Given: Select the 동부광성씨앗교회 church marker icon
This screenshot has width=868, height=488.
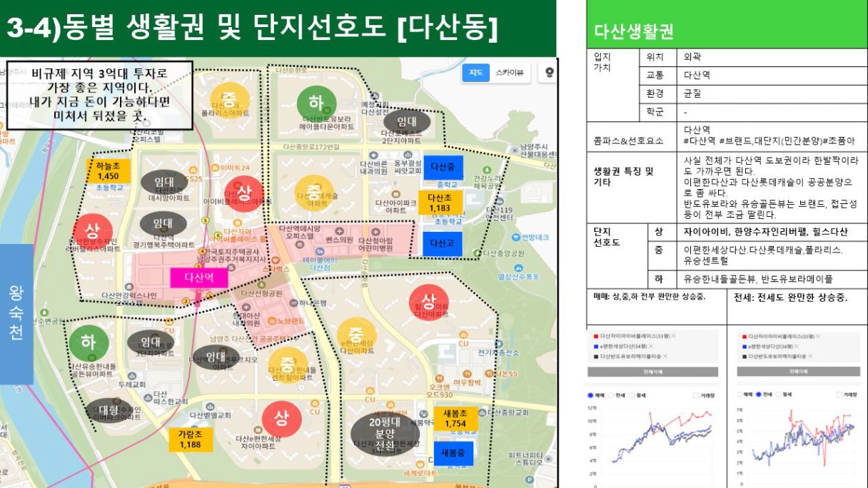Looking at the screenshot, I should point(408,155).
